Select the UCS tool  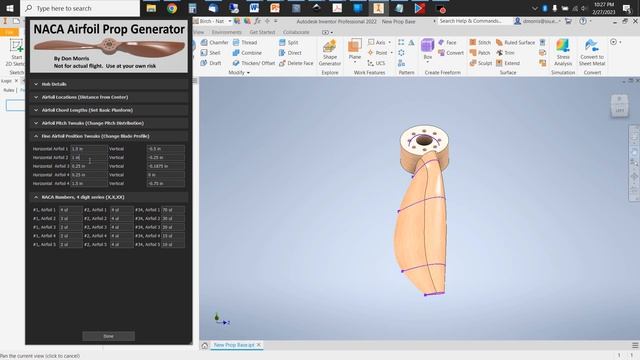tap(376, 63)
